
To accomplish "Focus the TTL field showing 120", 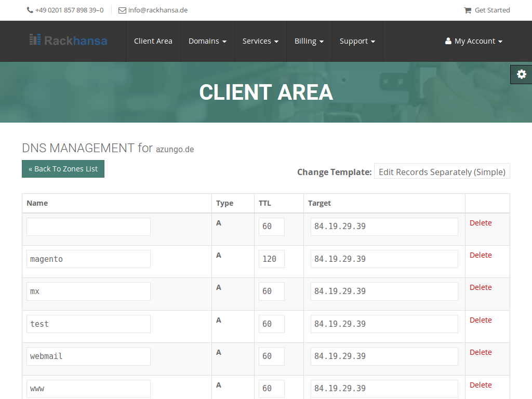I will [271, 259].
